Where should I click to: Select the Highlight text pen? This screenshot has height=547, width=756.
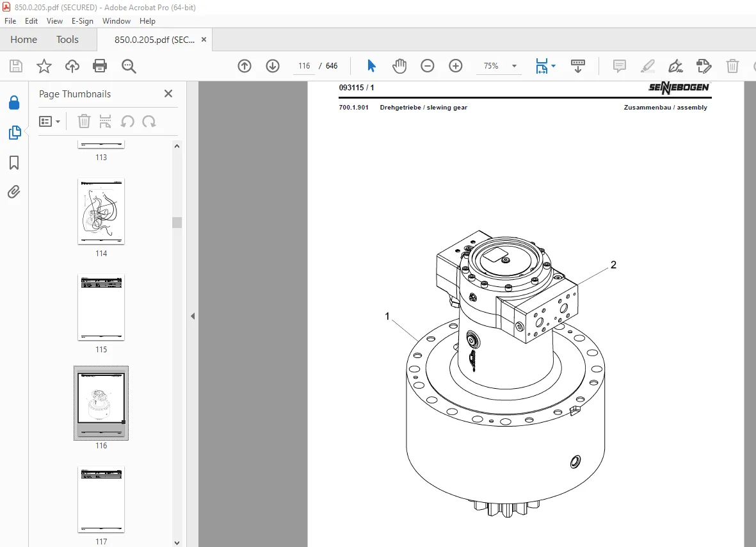(648, 66)
